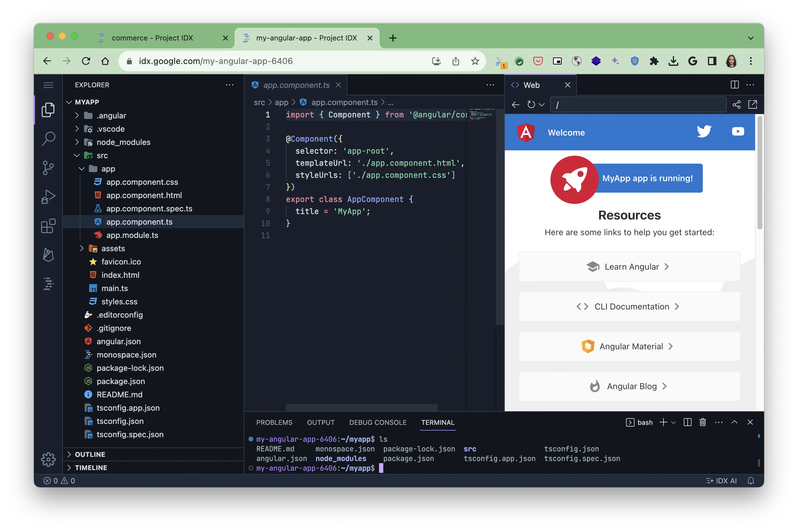The image size is (798, 532).
Task: Open the Extensions view
Action: pos(49,226)
